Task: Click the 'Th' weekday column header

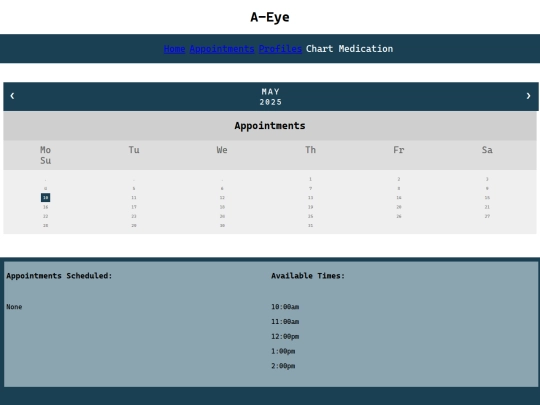Action: coord(310,150)
